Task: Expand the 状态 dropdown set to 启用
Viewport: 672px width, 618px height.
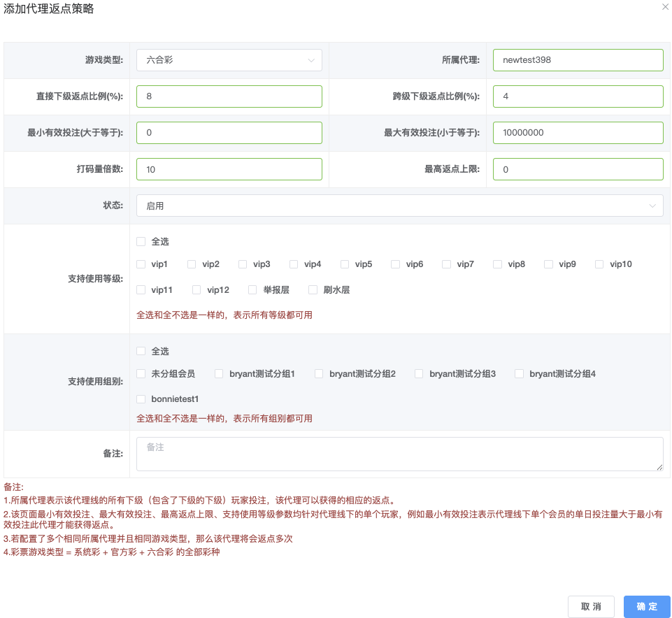Action: click(399, 206)
